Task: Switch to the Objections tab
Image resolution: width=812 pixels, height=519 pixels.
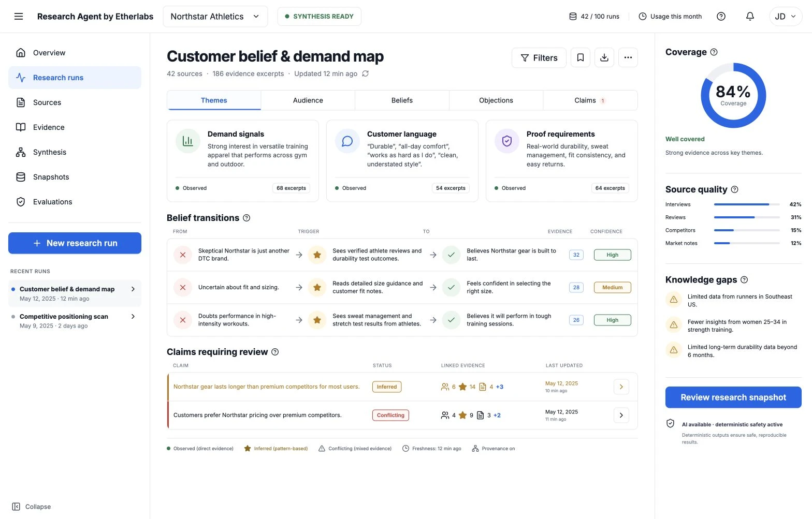Action: (496, 100)
